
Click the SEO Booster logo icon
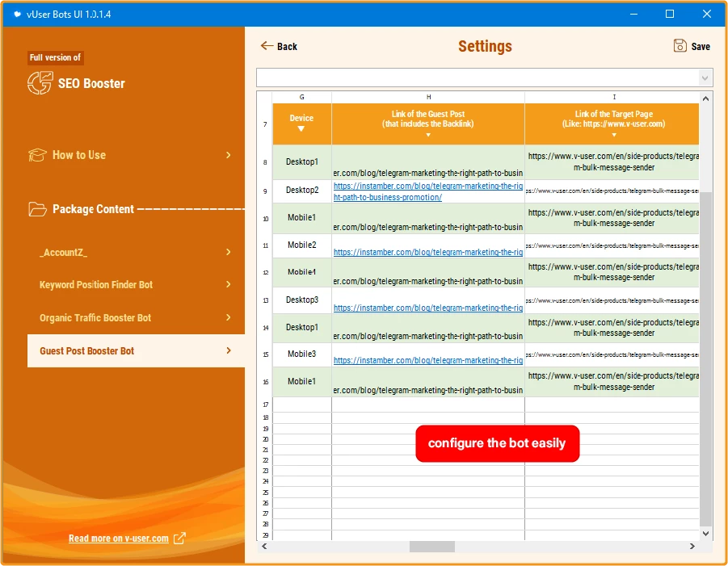(x=40, y=83)
